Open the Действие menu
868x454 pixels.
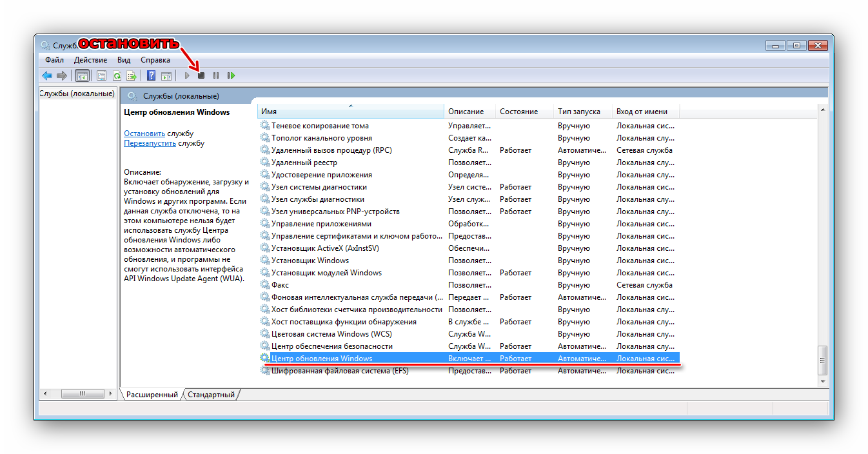click(x=90, y=60)
